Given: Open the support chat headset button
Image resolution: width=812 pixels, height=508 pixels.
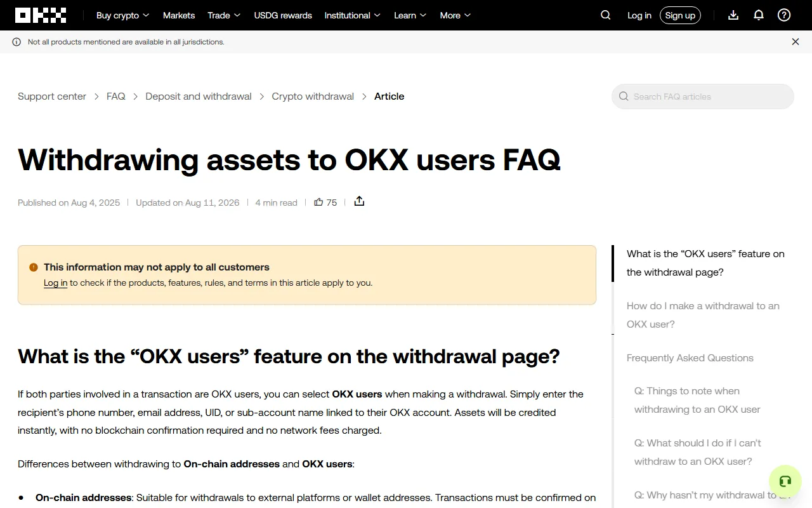Looking at the screenshot, I should (x=785, y=481).
